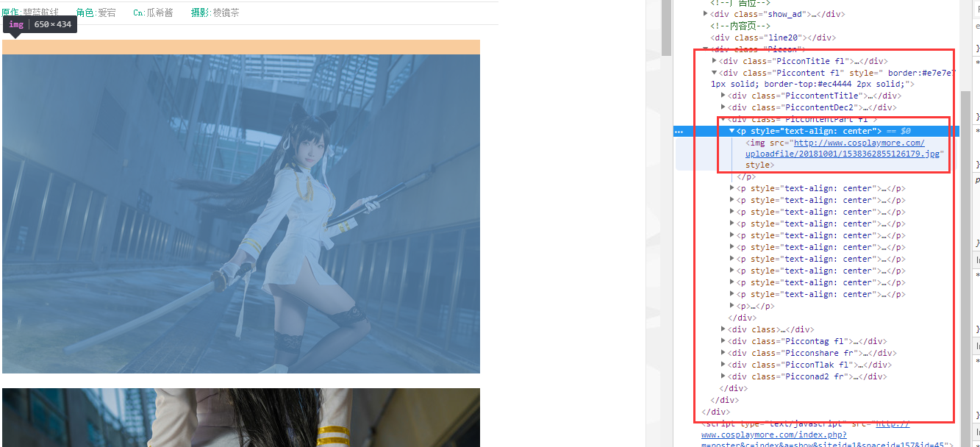980x447 pixels.
Task: Expand the PicconTitle fl div node
Action: 715,61
